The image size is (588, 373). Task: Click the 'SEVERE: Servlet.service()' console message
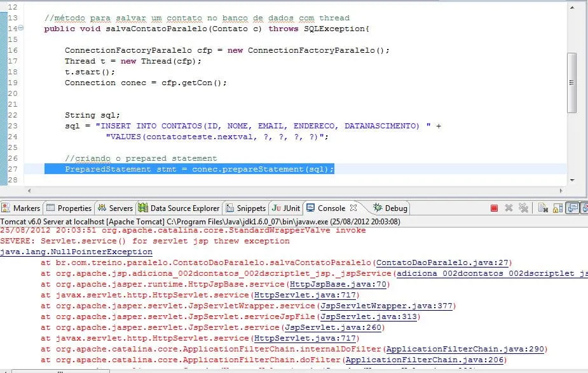coord(145,241)
